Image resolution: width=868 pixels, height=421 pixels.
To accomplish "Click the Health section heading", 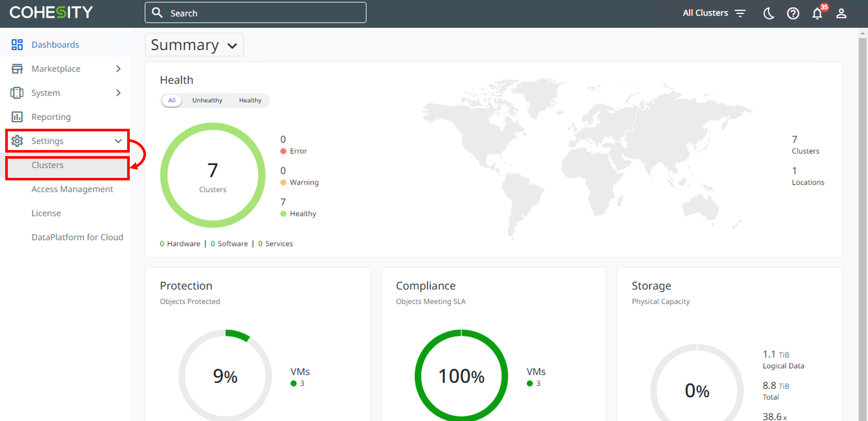I will coord(176,80).
